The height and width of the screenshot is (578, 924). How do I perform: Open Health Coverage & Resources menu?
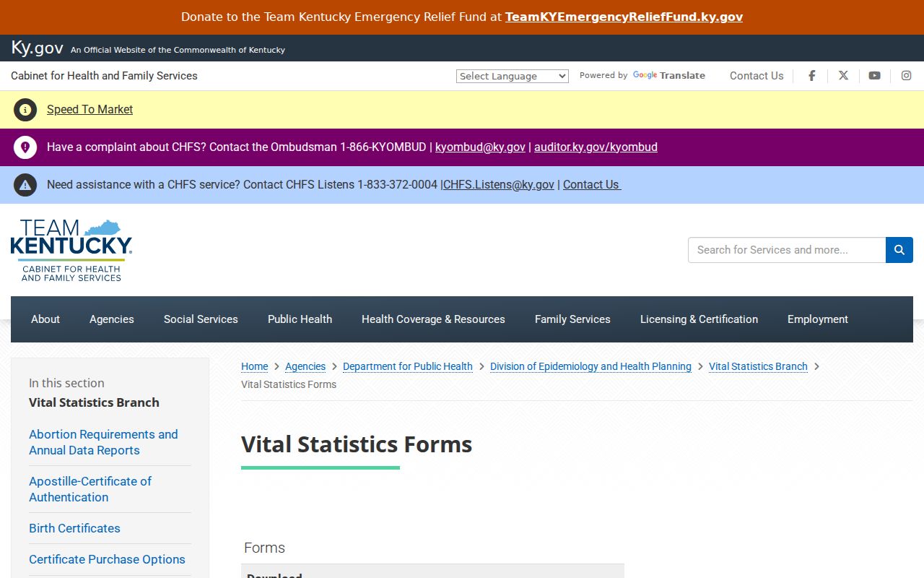coord(433,319)
